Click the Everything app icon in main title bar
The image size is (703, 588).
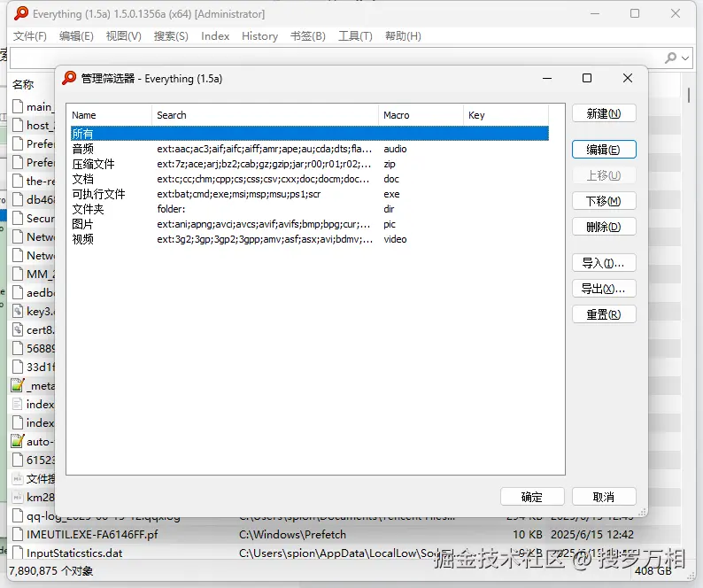[x=20, y=13]
